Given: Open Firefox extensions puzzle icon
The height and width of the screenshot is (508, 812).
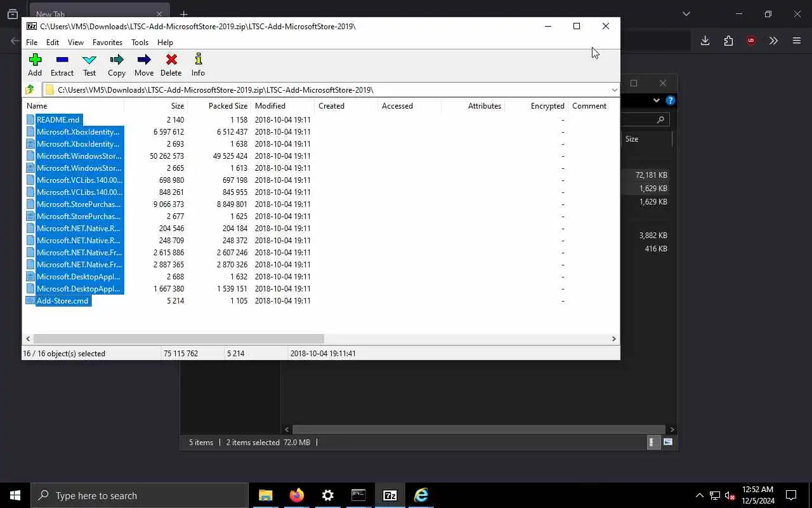Looking at the screenshot, I should (728, 41).
